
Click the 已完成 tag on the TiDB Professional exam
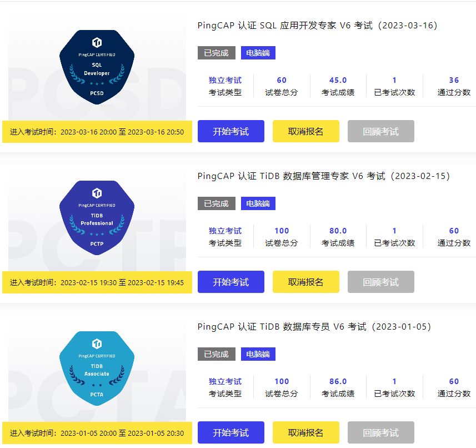coord(216,203)
